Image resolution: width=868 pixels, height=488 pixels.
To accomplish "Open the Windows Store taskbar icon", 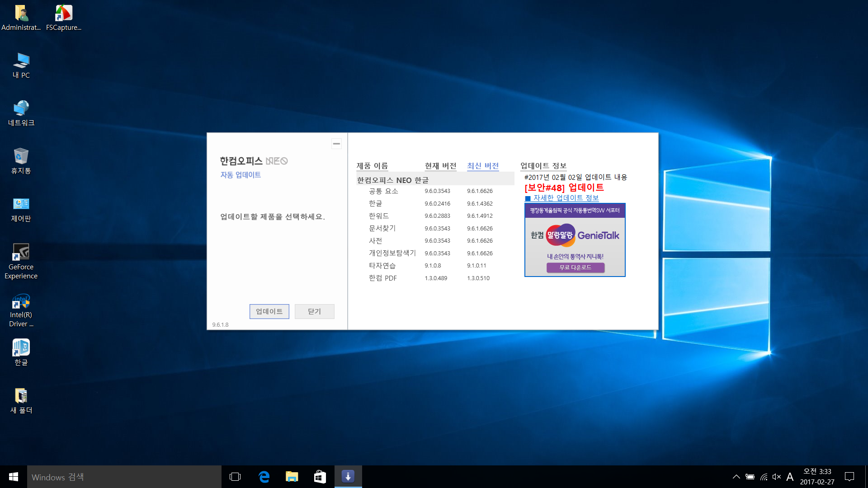I will [x=320, y=477].
